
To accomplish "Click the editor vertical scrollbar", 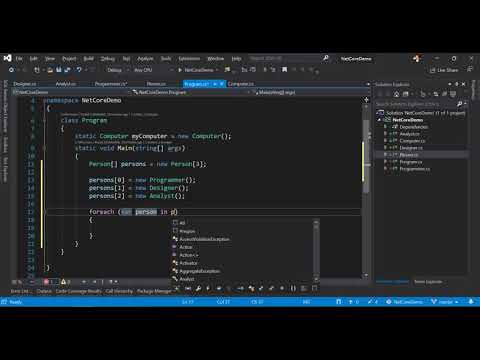I will [366, 188].
